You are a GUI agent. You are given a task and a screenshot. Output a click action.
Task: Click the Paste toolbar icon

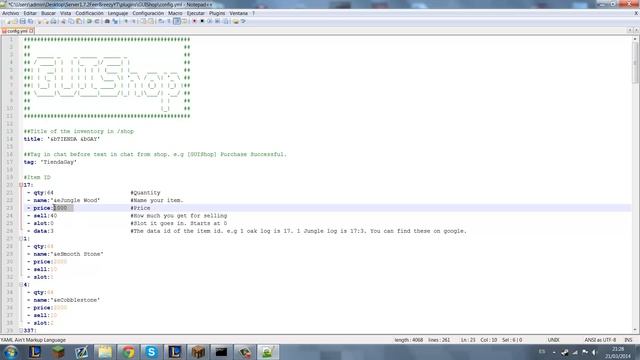click(79, 21)
